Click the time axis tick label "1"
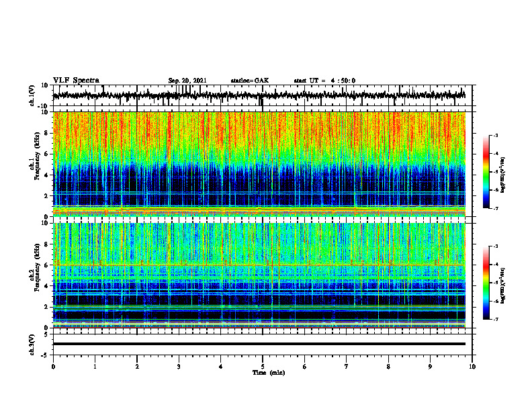 (95, 367)
